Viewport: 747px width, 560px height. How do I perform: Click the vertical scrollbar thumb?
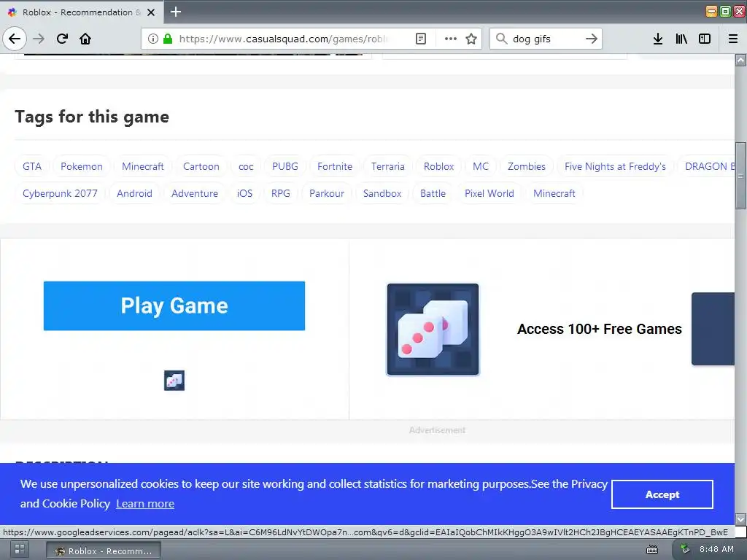click(x=740, y=176)
